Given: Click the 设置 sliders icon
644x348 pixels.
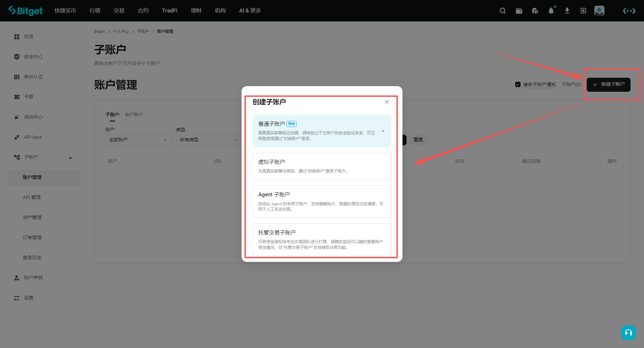Looking at the screenshot, I should click(17, 298).
